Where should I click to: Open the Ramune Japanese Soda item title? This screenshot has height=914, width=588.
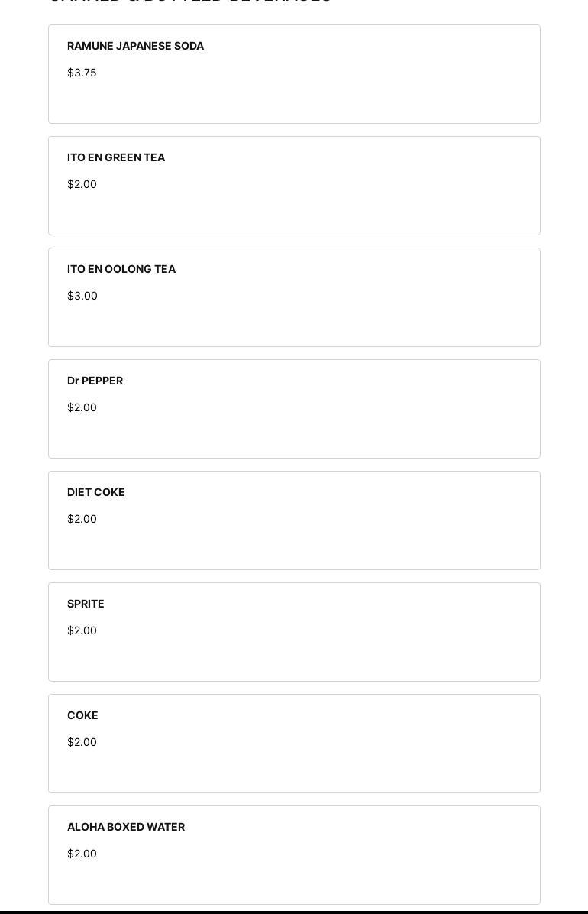135,46
